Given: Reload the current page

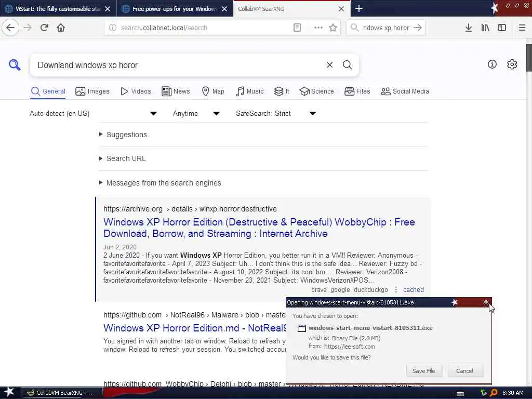Looking at the screenshot, I should point(44,28).
